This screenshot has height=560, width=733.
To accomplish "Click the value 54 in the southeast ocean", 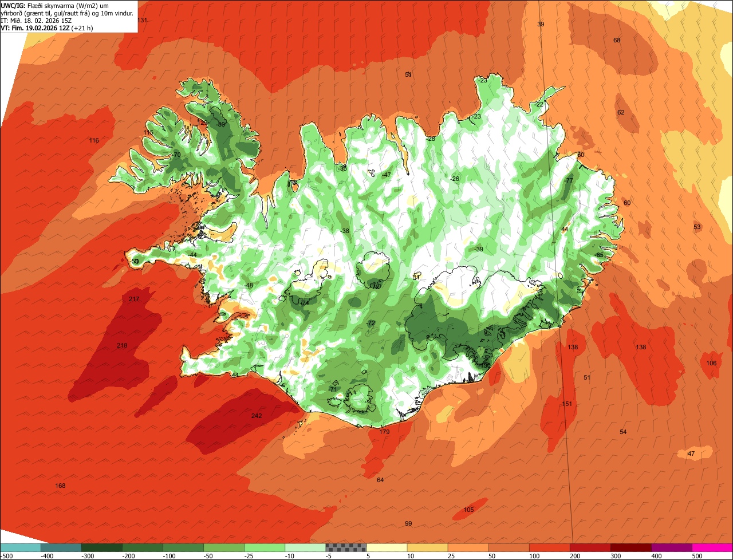I will 623,432.
